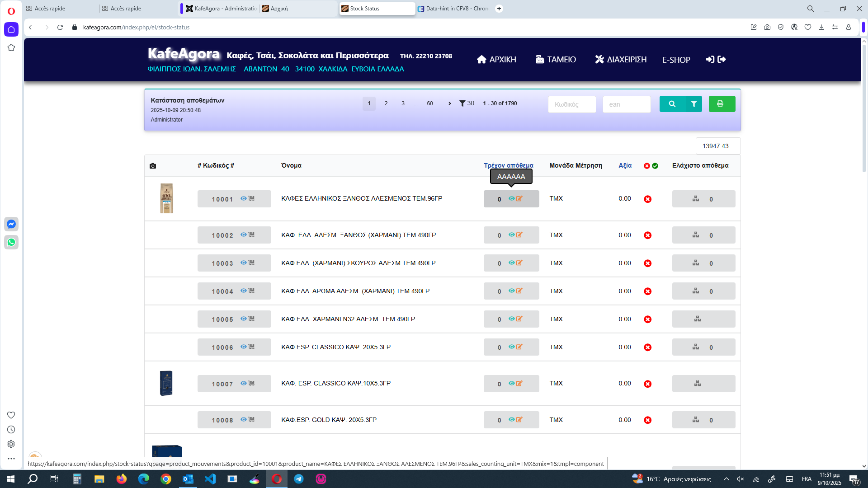Click the green print button
Screen dimensions: 868x488
pos(722,104)
